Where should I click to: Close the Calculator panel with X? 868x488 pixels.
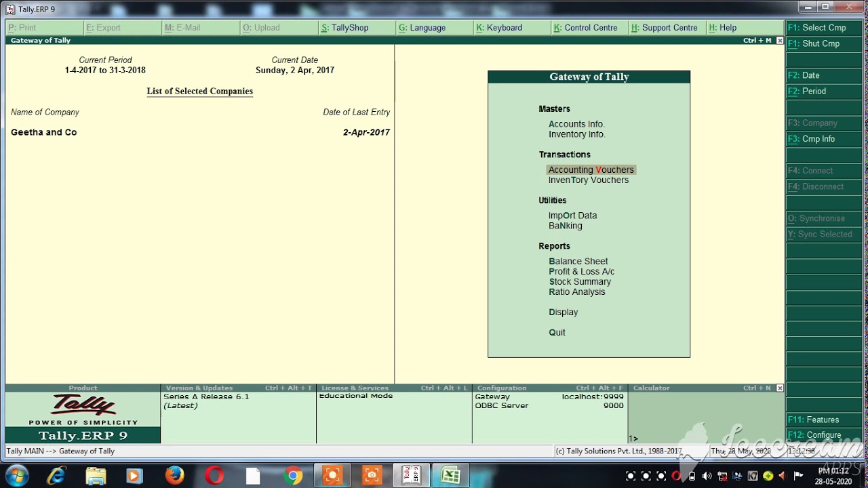pyautogui.click(x=780, y=388)
